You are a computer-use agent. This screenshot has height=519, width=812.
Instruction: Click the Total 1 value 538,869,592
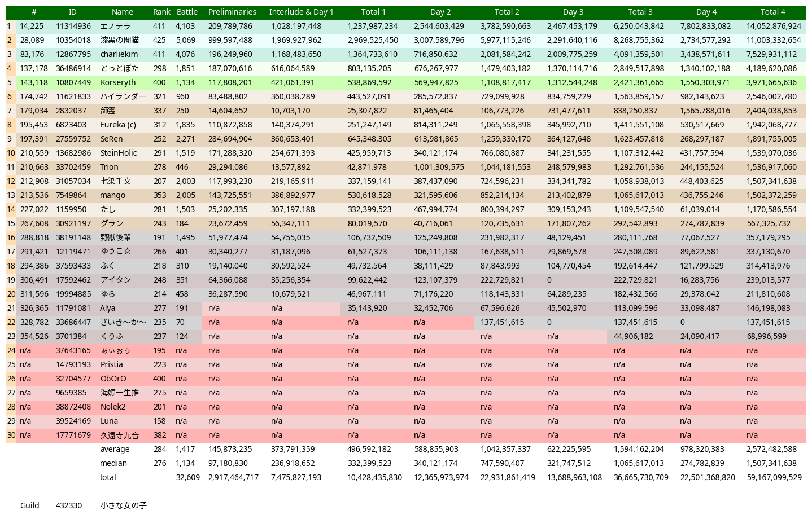pos(369,82)
